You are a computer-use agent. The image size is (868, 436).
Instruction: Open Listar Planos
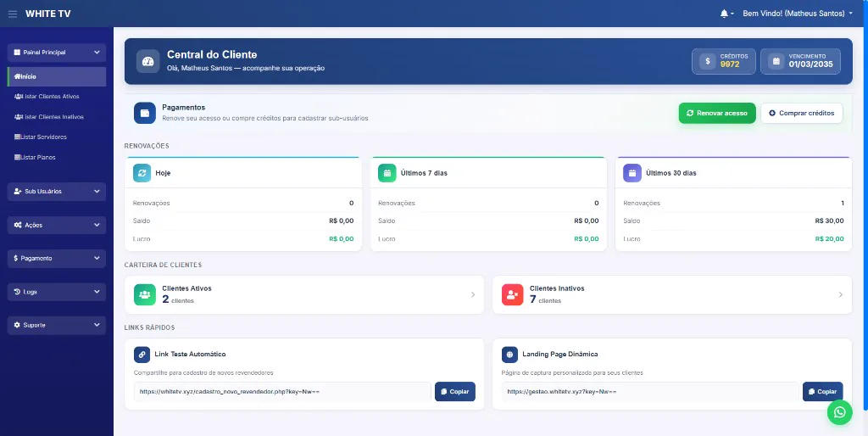click(x=57, y=157)
